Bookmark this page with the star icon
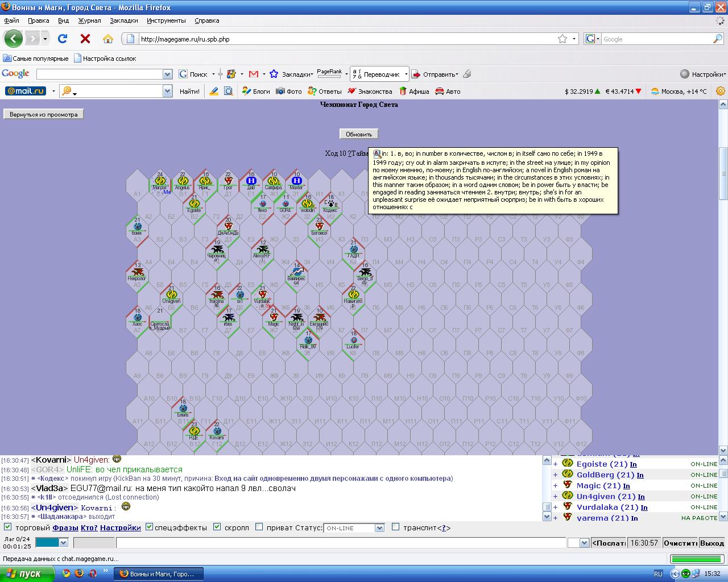This screenshot has width=728, height=582. (x=562, y=39)
